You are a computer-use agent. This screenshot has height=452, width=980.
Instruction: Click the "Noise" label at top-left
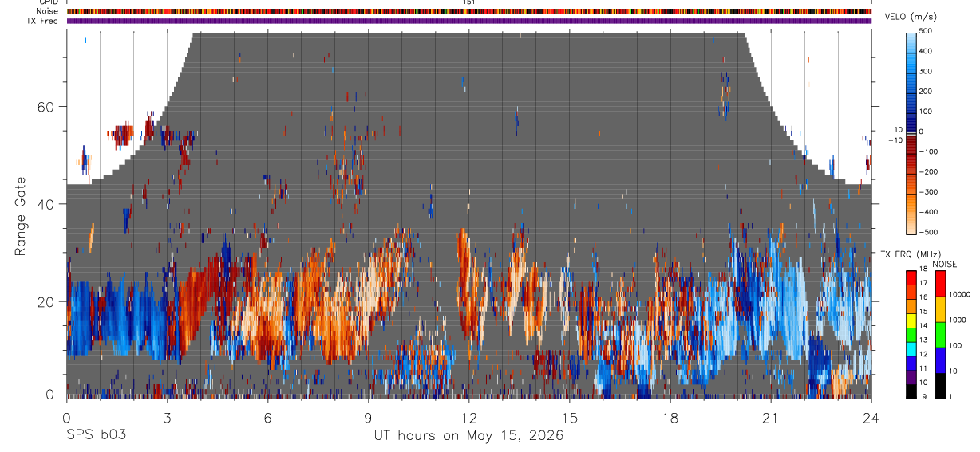[48, 11]
